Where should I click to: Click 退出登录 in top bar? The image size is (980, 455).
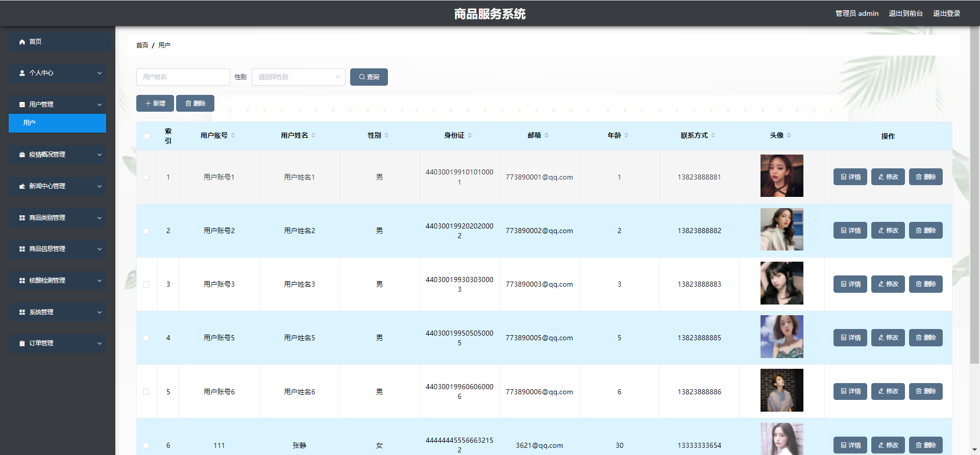point(946,13)
